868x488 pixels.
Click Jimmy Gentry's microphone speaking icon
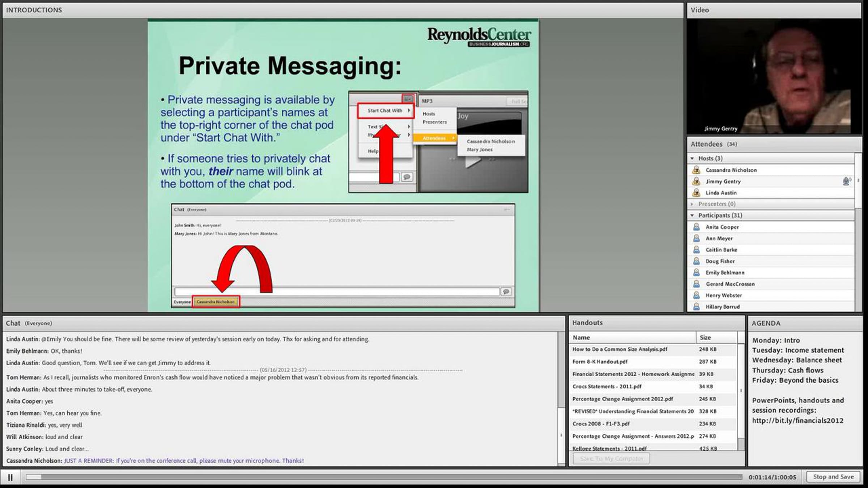click(x=846, y=181)
